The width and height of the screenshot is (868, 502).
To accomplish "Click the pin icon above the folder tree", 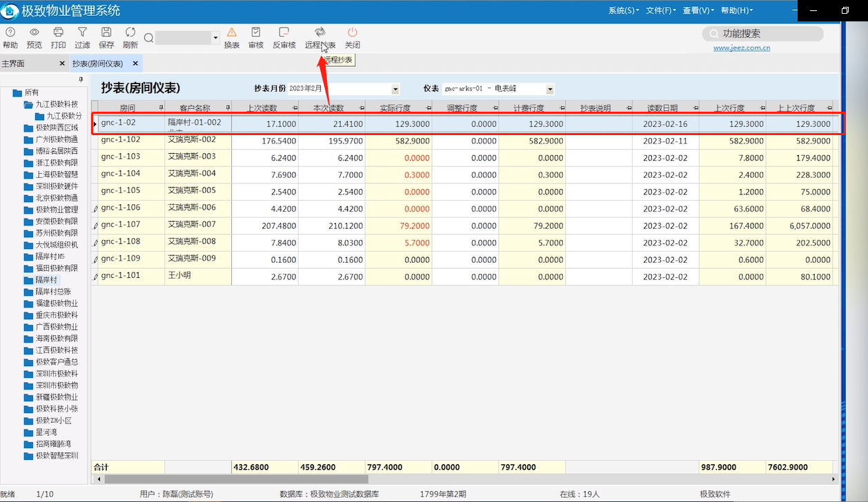I will pos(81,80).
